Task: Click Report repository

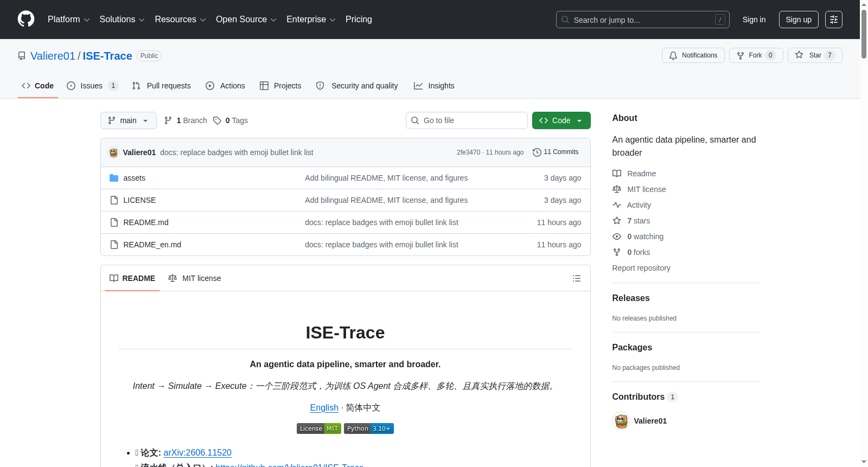Action: click(641, 268)
